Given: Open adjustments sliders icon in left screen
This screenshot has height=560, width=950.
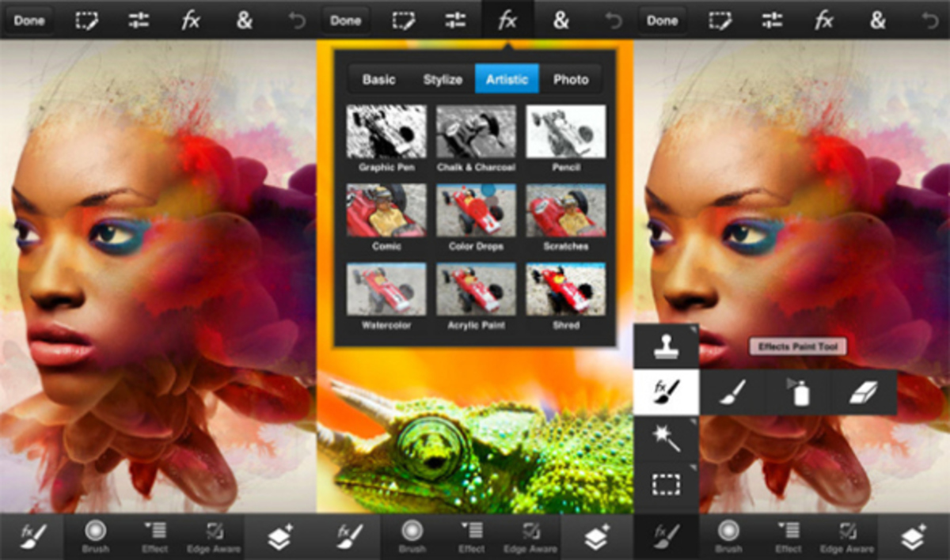Looking at the screenshot, I should tap(139, 21).
